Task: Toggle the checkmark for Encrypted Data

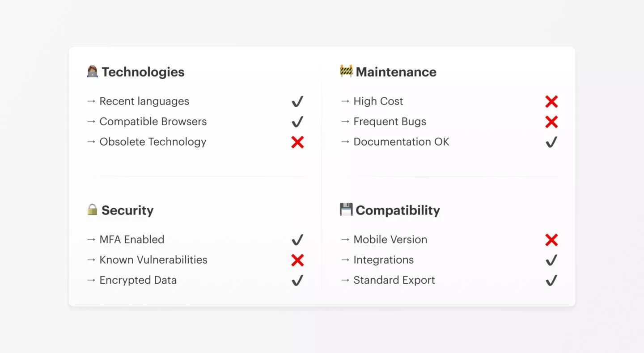Action: click(297, 280)
